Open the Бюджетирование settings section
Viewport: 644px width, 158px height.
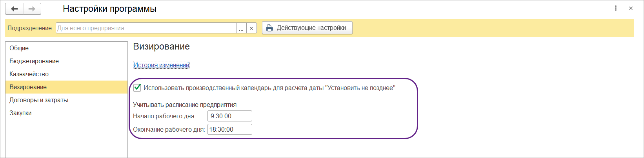tap(34, 61)
